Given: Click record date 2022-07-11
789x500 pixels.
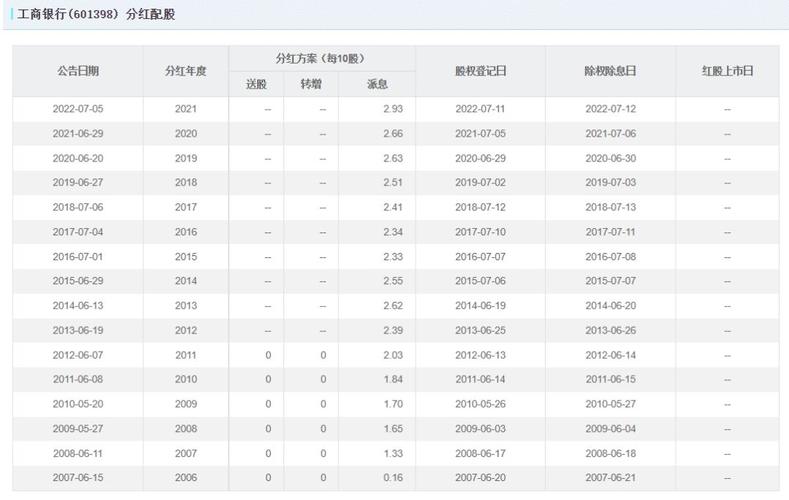Looking at the screenshot, I should click(x=481, y=109).
